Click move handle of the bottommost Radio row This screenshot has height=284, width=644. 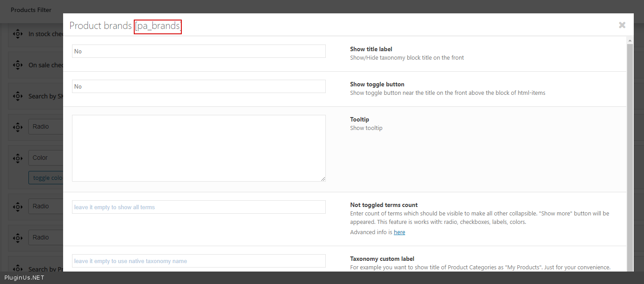tap(18, 237)
